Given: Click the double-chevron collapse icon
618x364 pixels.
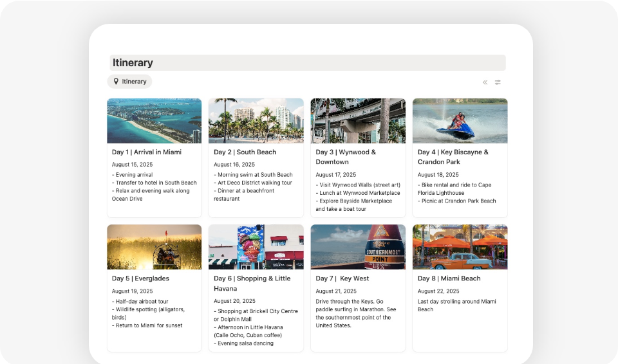Looking at the screenshot, I should click(x=485, y=82).
